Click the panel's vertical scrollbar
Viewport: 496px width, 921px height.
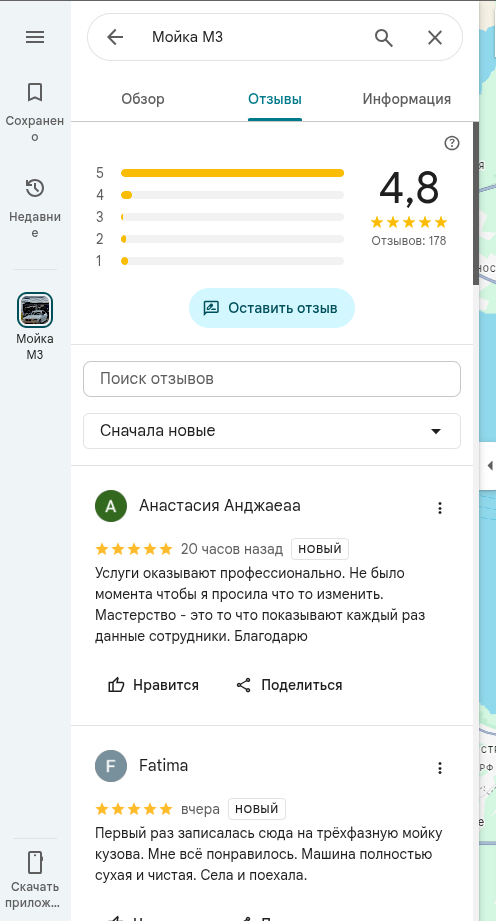476,203
